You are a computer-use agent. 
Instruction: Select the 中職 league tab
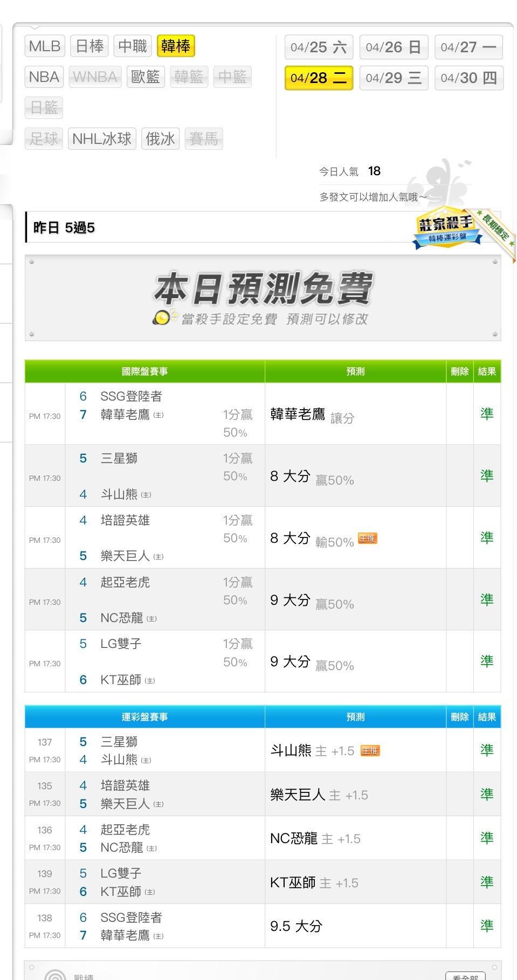point(133,46)
